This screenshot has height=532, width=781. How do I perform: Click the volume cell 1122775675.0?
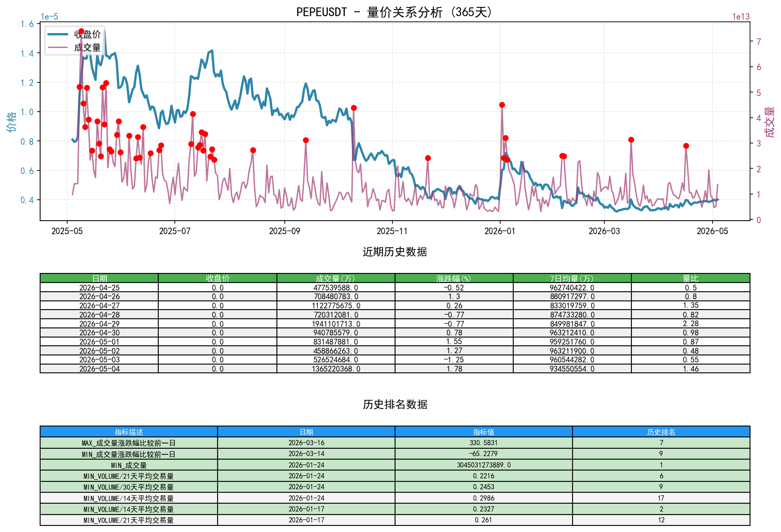tap(336, 306)
